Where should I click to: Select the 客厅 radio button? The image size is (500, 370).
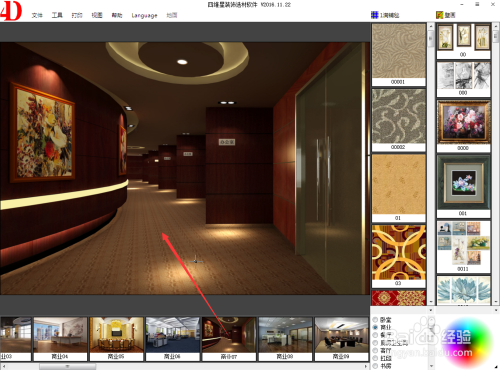click(x=375, y=350)
